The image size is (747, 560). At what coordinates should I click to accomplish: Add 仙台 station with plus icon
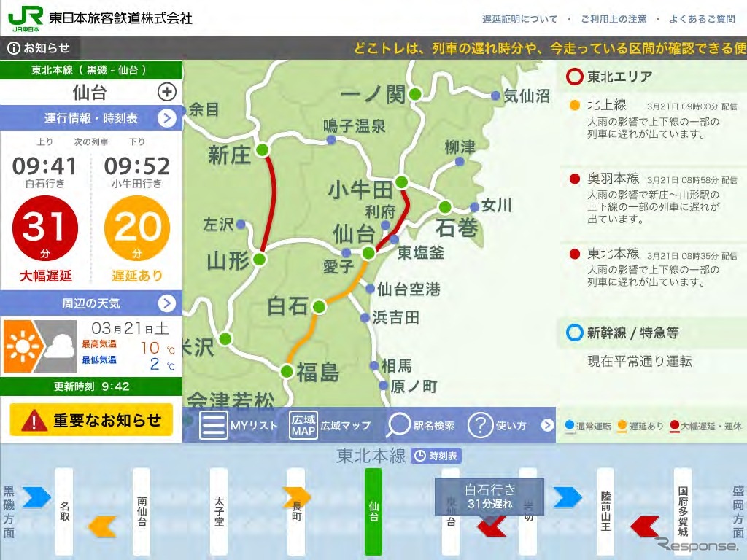tap(167, 92)
